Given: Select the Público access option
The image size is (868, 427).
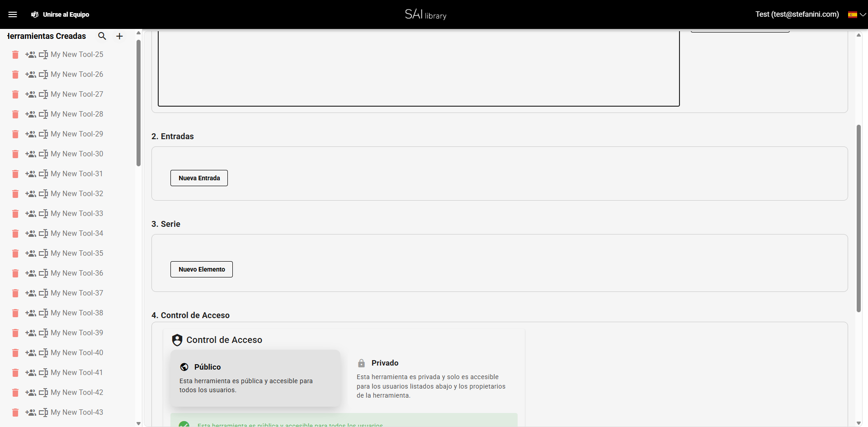Looking at the screenshot, I should (x=255, y=378).
